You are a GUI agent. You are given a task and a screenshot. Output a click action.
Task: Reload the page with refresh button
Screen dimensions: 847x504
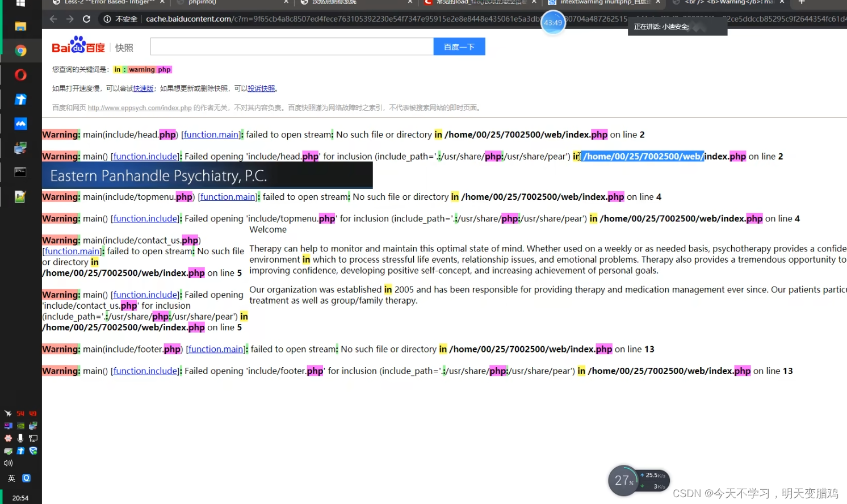(87, 19)
